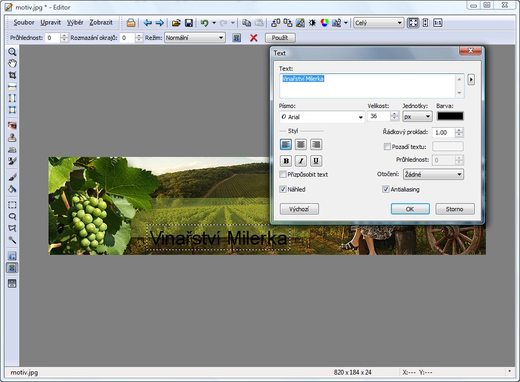Toggle center text alignment
This screenshot has height=382, width=520.
[x=301, y=144]
